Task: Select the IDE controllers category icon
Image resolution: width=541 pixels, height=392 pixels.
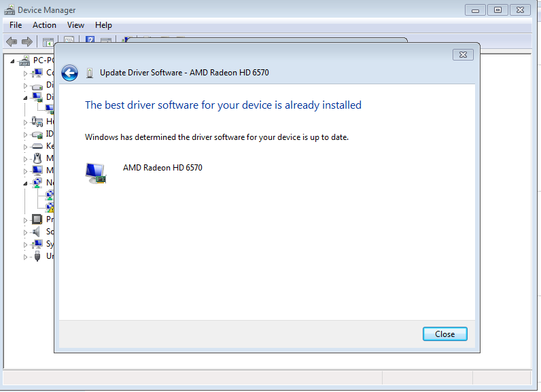Action: pos(37,134)
